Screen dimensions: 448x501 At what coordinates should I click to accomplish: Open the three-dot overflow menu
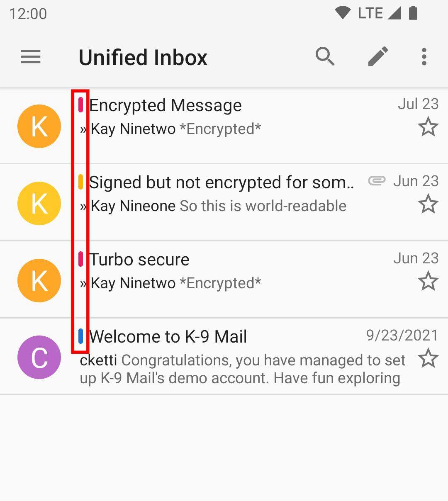pyautogui.click(x=424, y=56)
